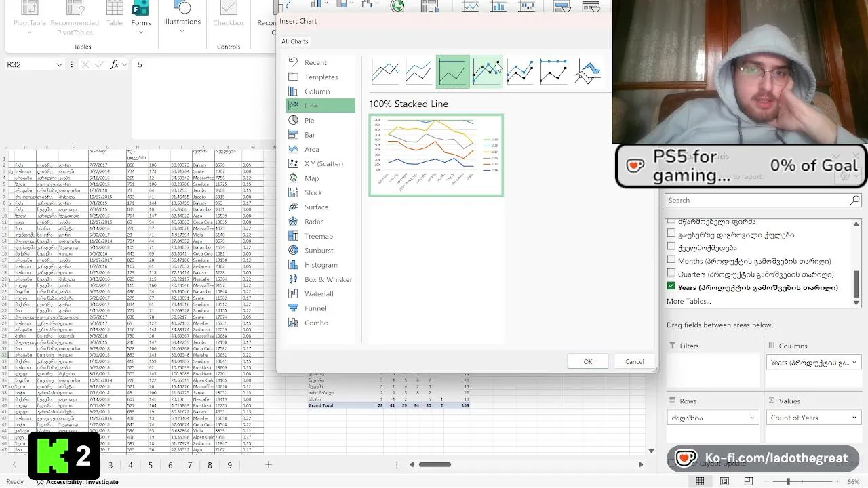Click the Forms icon in the ribbon
This screenshot has height=488, width=868.
[141, 9]
